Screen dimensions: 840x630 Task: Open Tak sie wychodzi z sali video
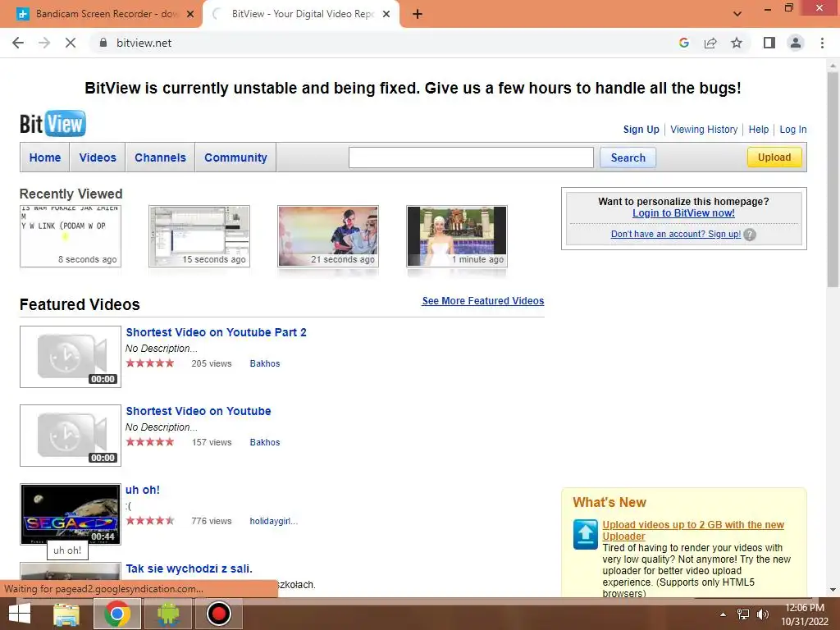[x=189, y=568]
